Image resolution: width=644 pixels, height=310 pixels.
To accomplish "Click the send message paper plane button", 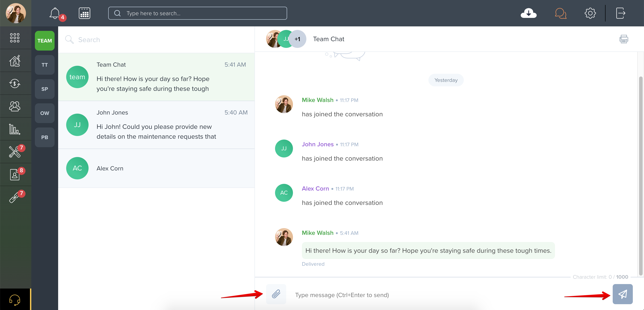I will (623, 294).
